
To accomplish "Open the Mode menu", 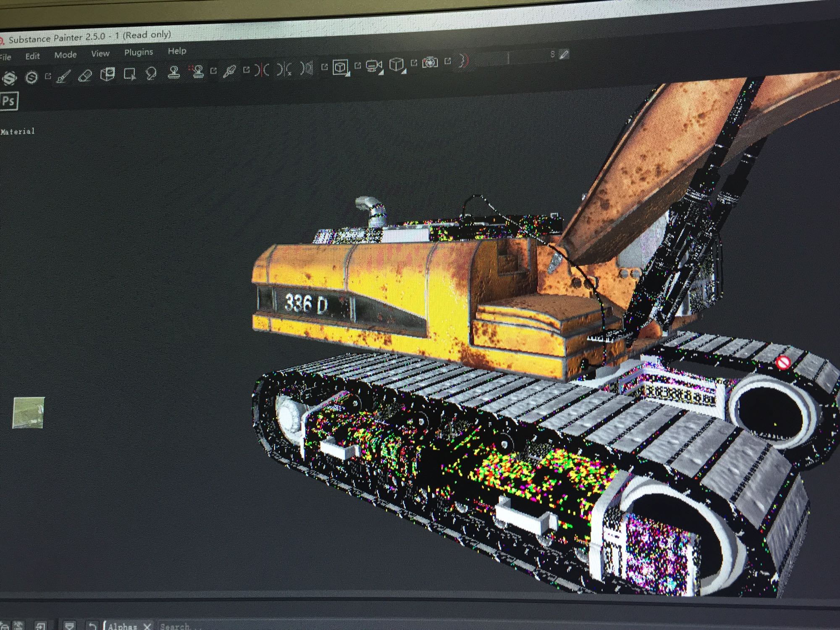I will click(x=66, y=55).
